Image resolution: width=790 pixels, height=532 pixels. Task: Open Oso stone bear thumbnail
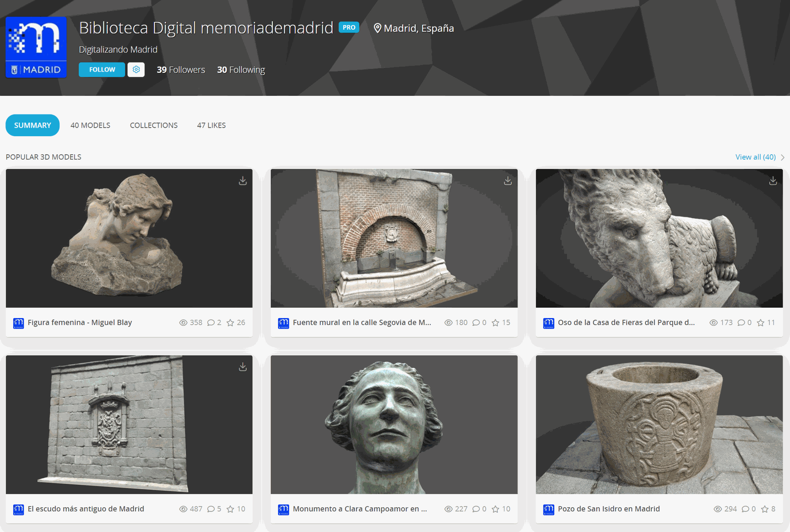point(659,238)
